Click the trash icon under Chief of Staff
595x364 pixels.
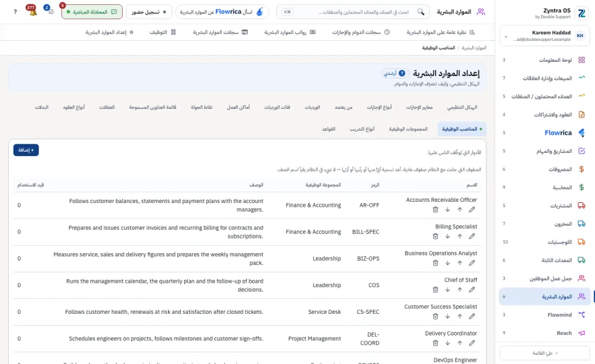435,290
